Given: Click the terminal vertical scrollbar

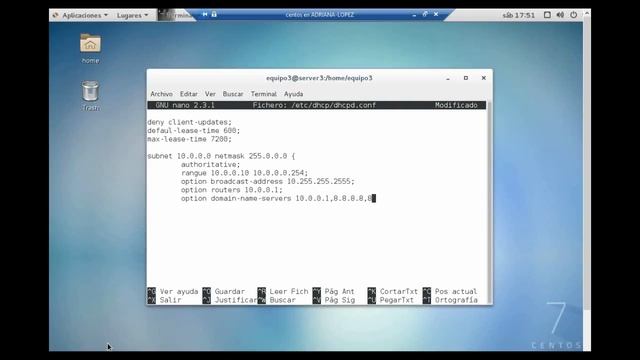Looking at the screenshot, I should point(489,202).
